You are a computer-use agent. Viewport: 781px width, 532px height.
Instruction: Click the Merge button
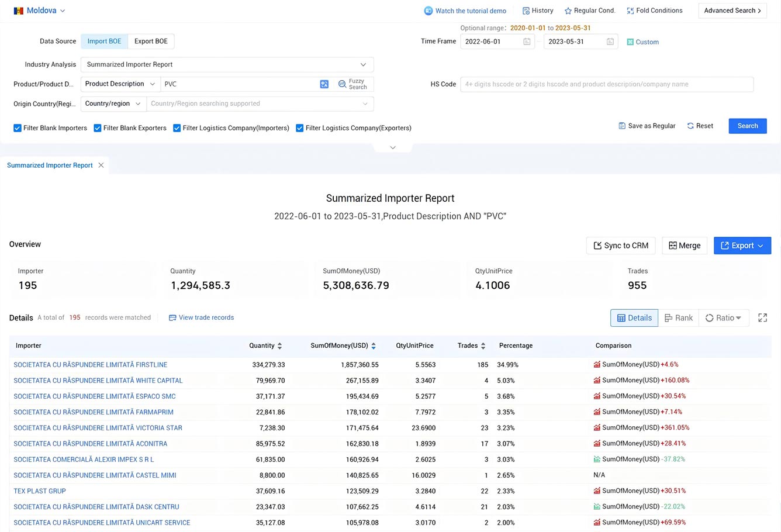(685, 246)
